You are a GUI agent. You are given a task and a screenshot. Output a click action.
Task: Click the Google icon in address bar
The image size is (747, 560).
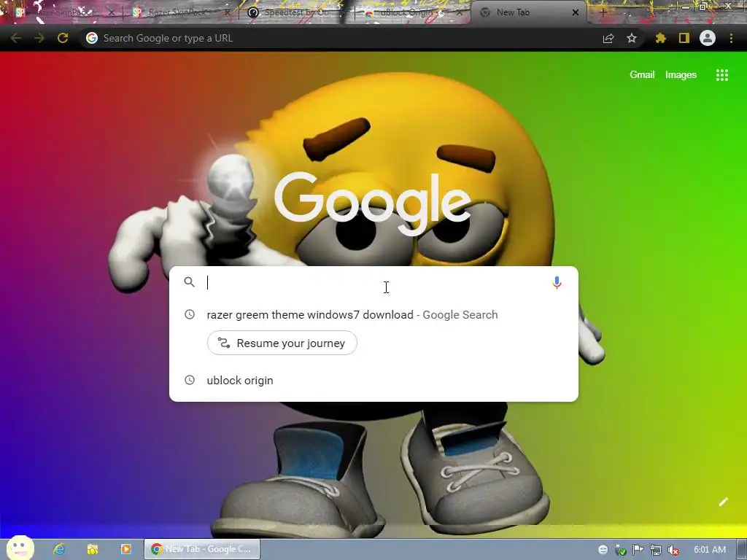pos(92,38)
